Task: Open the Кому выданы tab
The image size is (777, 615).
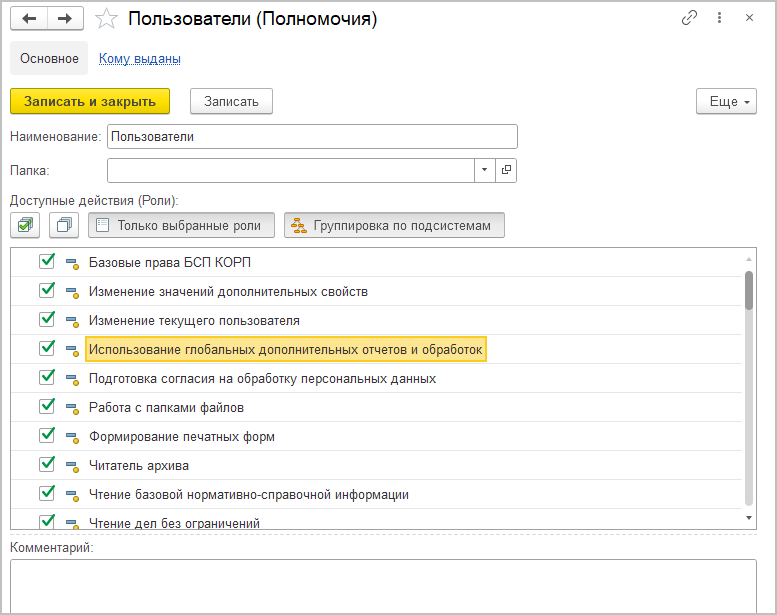Action: (x=139, y=58)
